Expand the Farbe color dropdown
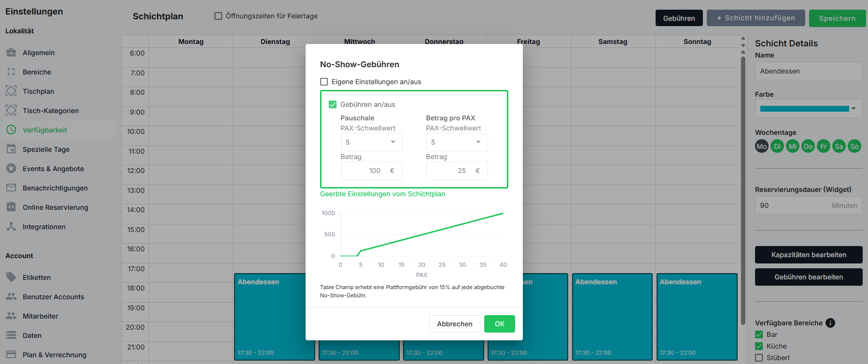 (808, 109)
